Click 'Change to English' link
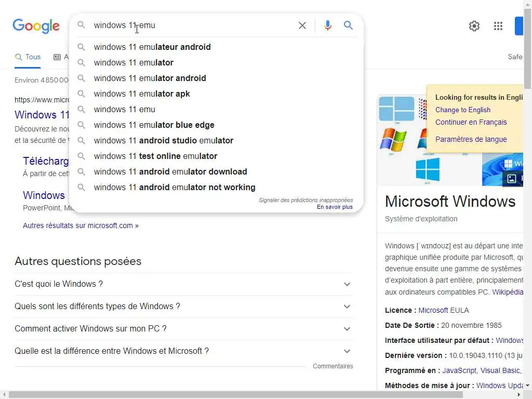532x399 pixels. (x=463, y=110)
